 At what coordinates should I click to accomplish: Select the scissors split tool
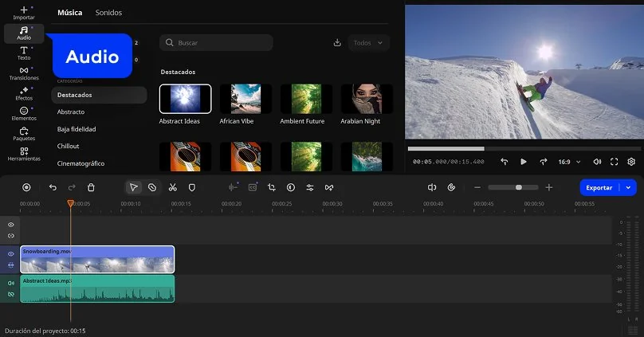172,187
